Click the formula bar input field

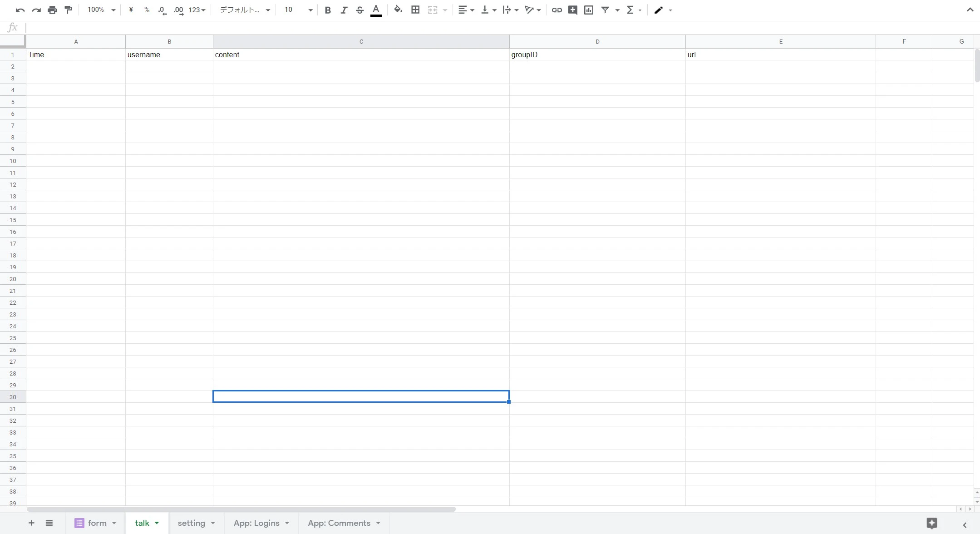(499, 28)
